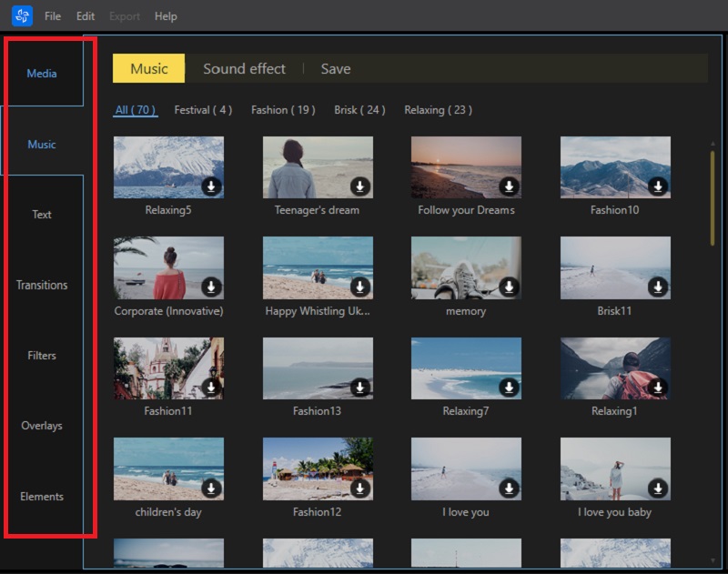Download the memory music track

pos(509,287)
